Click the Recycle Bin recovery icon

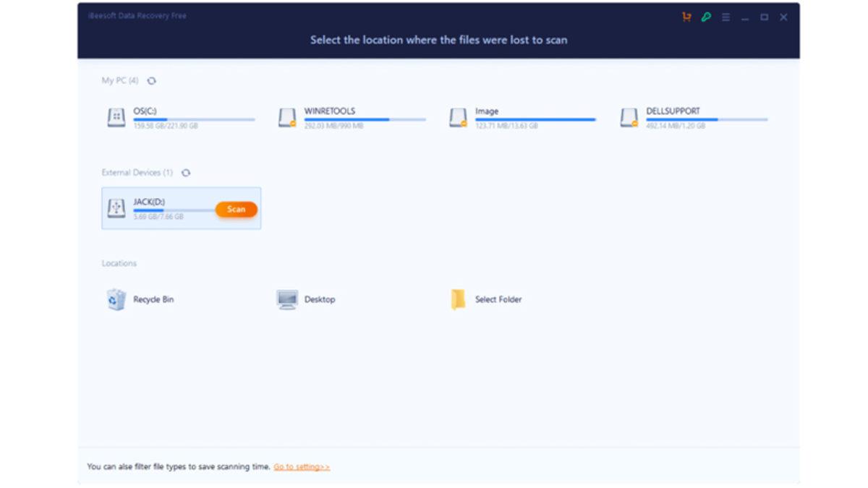click(114, 299)
